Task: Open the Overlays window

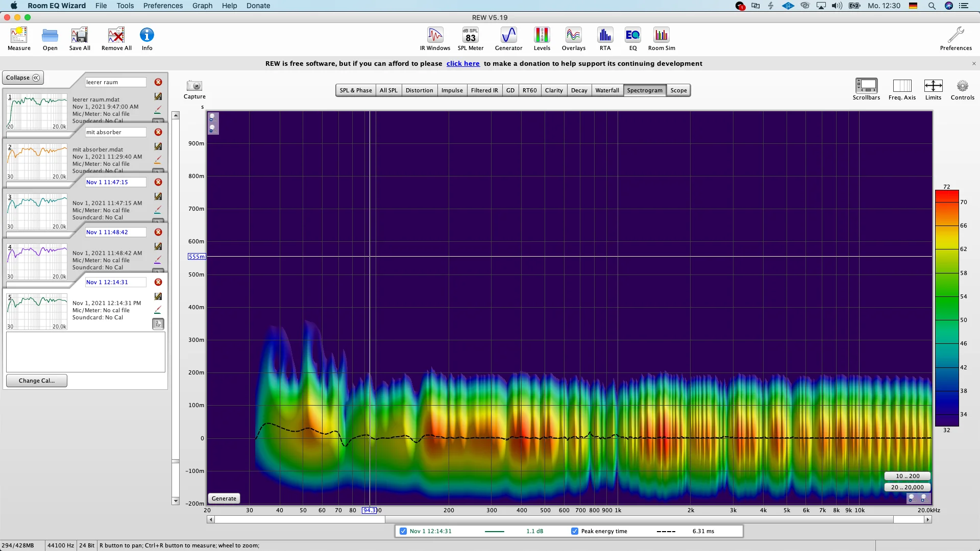Action: point(574,39)
